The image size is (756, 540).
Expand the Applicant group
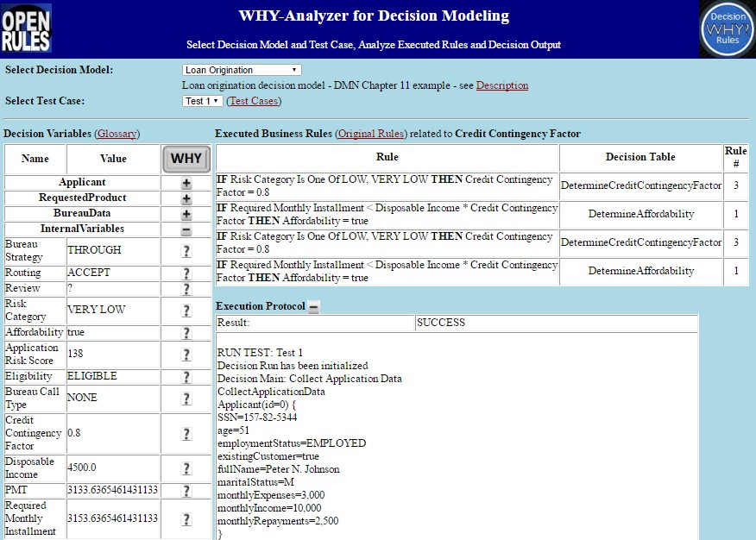[x=186, y=183]
